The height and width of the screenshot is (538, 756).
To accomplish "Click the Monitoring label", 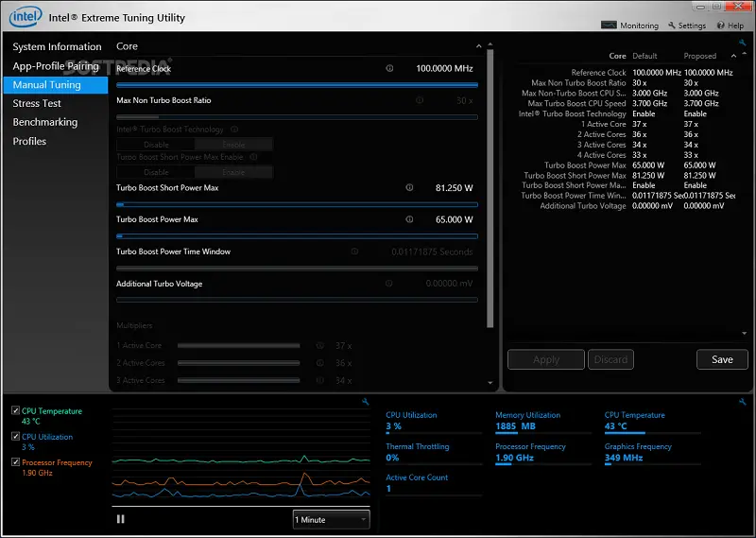I will [640, 26].
